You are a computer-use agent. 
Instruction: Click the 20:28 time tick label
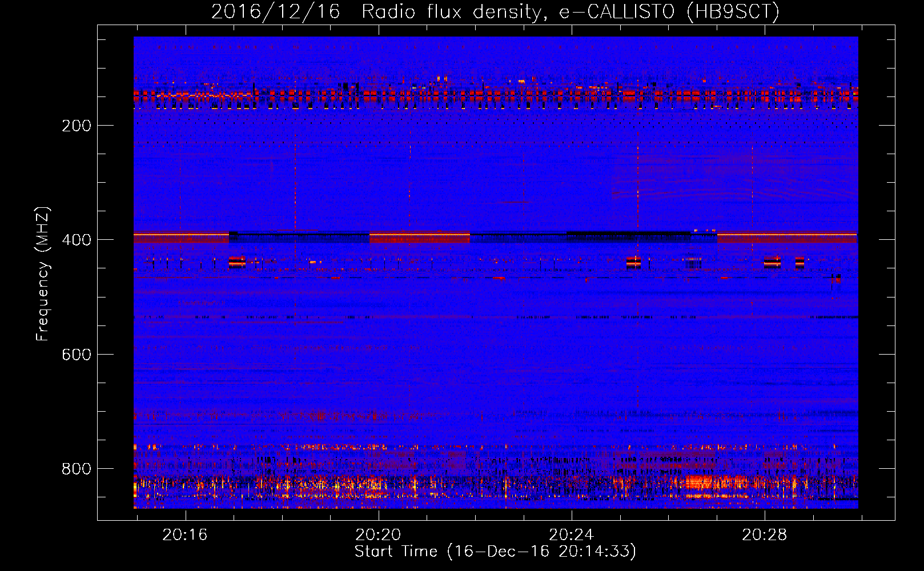pos(764,535)
